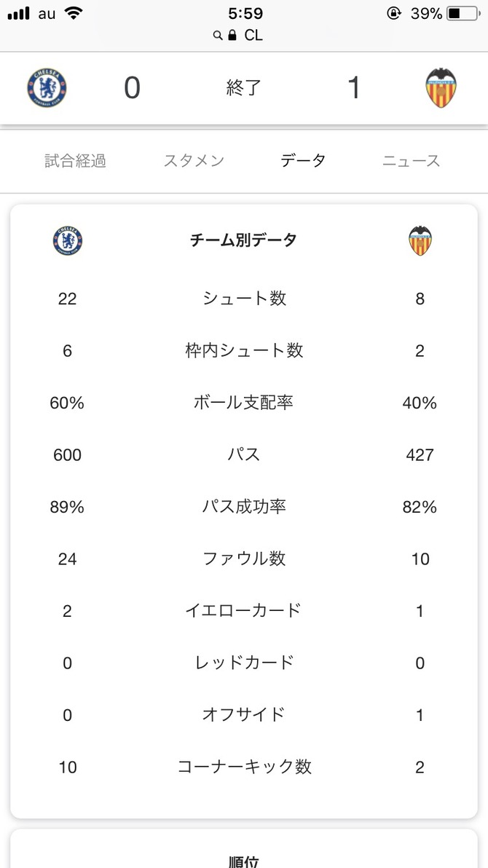
Task: Switch to the スタメン tab
Action: click(194, 161)
